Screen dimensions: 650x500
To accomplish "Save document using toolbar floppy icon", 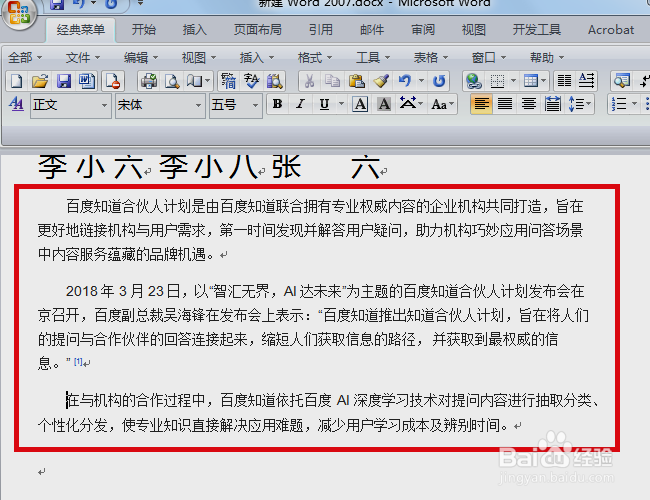I will pyautogui.click(x=63, y=81).
